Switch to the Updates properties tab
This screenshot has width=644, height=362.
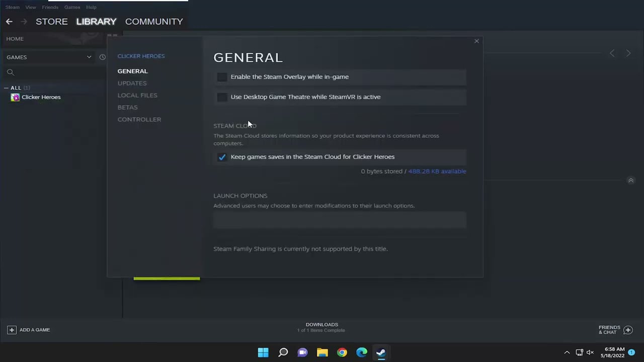[x=132, y=83]
